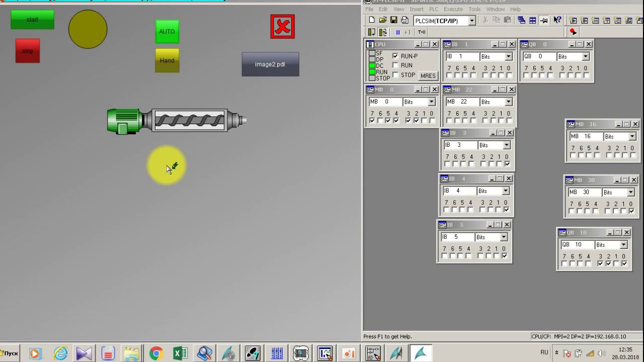This screenshot has height=362, width=644.
Task: Enable the RUN checkbox in CPU window
Action: click(x=395, y=65)
